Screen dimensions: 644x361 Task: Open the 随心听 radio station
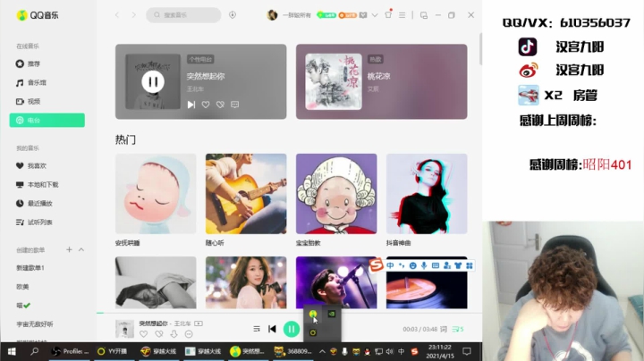click(246, 194)
